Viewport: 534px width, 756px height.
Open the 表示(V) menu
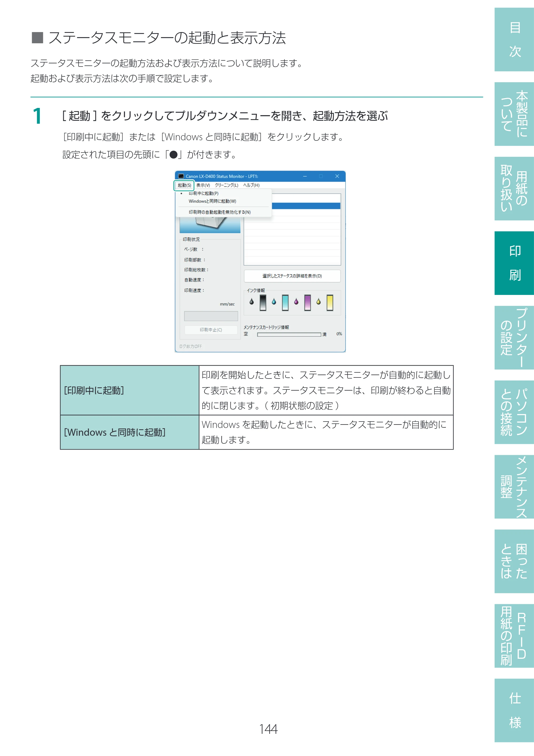pyautogui.click(x=203, y=185)
